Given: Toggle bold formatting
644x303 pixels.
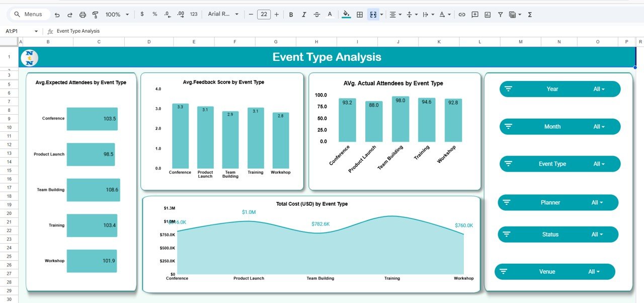Looking at the screenshot, I should (x=291, y=14).
